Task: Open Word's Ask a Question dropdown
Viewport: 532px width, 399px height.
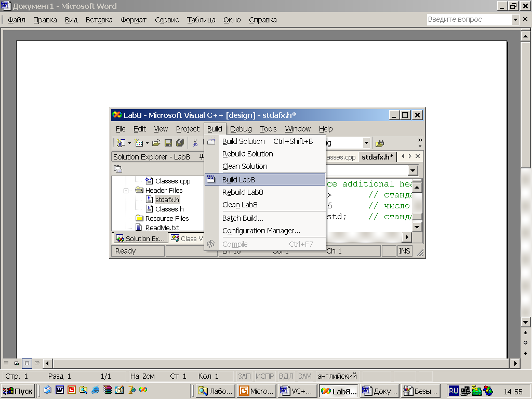Action: coord(515,20)
